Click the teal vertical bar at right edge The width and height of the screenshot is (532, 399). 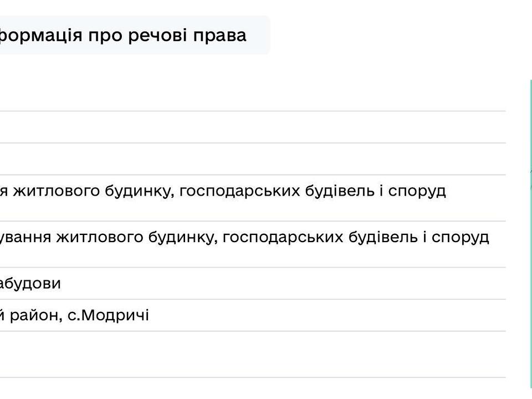(530, 233)
